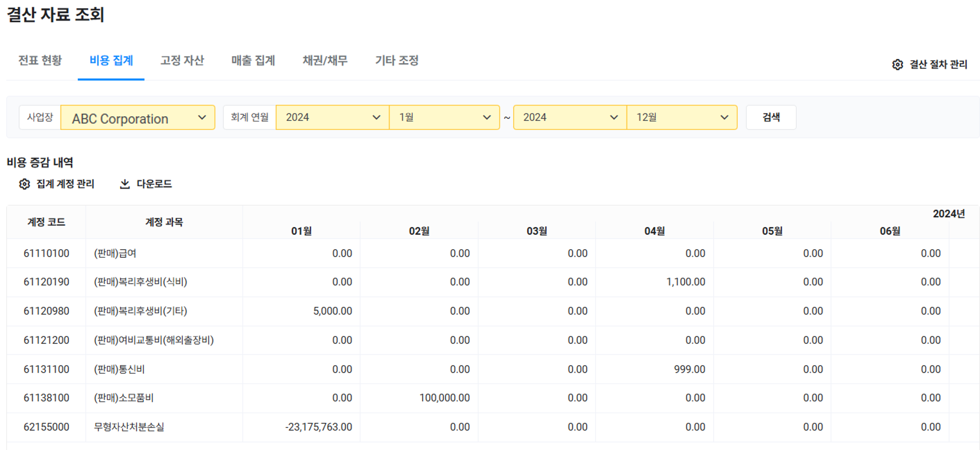The height and width of the screenshot is (450, 980).
Task: Open the 매출 집계 tab
Action: pyautogui.click(x=253, y=60)
